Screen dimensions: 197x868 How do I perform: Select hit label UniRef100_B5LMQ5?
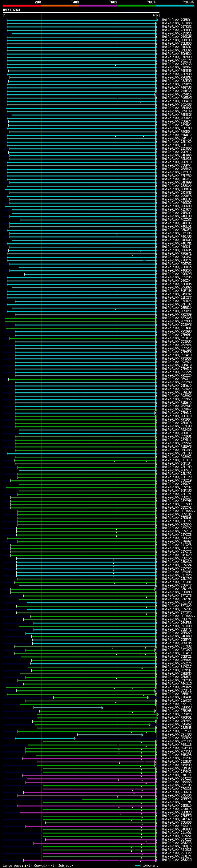click(176, 43)
